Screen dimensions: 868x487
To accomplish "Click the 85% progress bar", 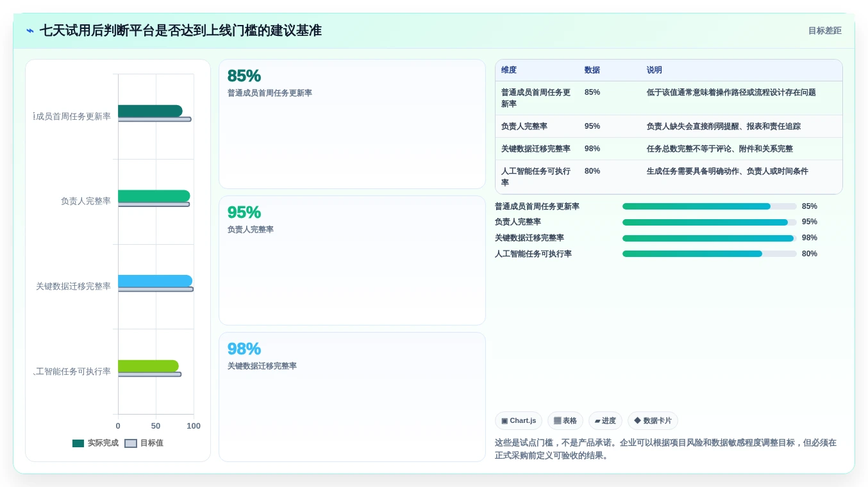I will (x=710, y=206).
